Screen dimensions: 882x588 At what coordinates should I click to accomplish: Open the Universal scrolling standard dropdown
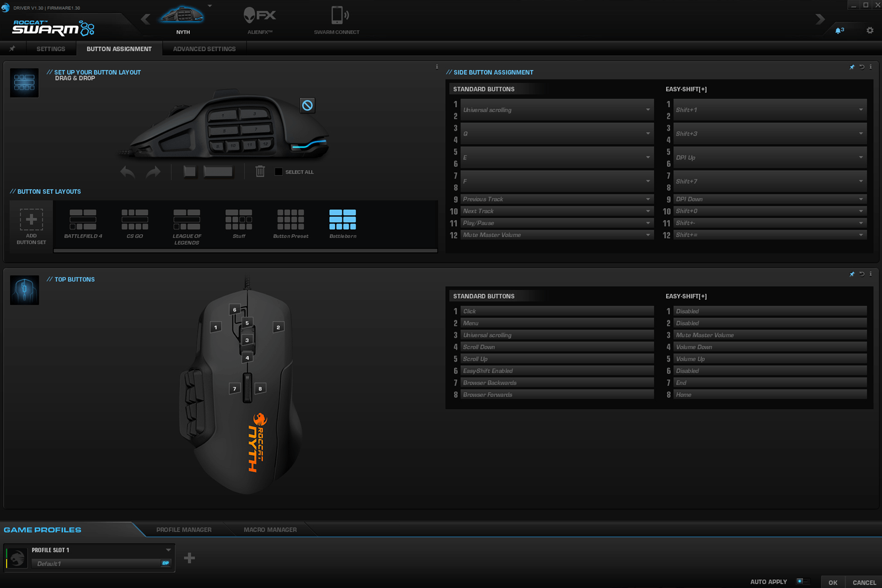click(557, 110)
